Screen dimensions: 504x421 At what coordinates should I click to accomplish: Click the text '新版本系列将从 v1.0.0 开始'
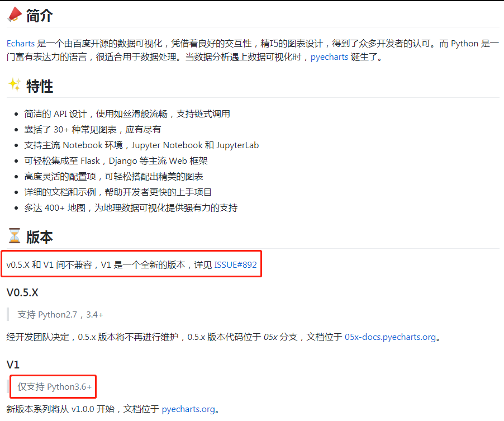(x=60, y=409)
